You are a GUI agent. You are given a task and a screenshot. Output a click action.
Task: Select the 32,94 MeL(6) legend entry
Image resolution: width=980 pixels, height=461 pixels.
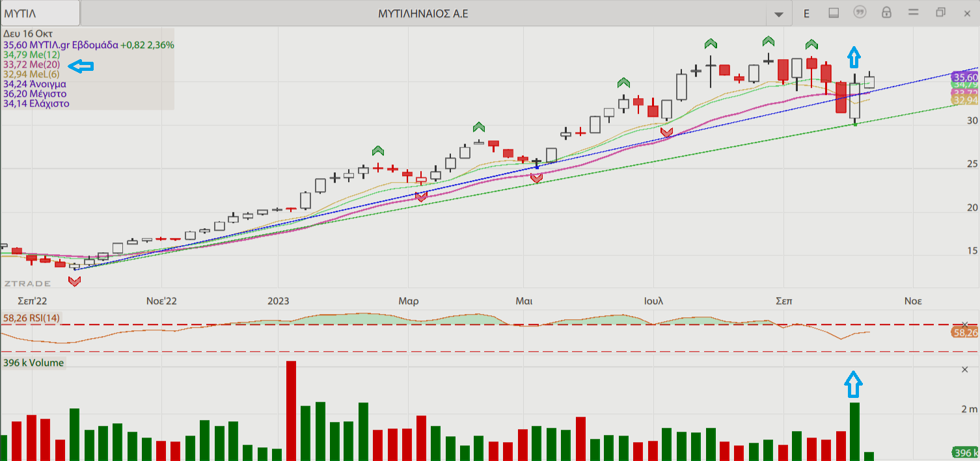[31, 74]
